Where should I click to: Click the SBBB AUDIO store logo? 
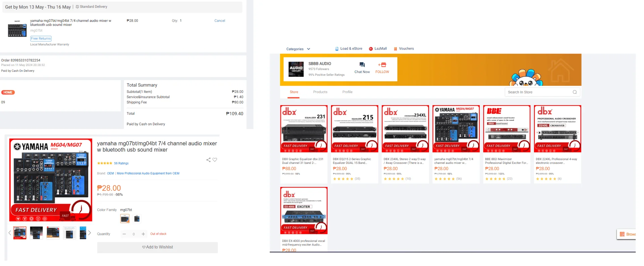(x=296, y=69)
